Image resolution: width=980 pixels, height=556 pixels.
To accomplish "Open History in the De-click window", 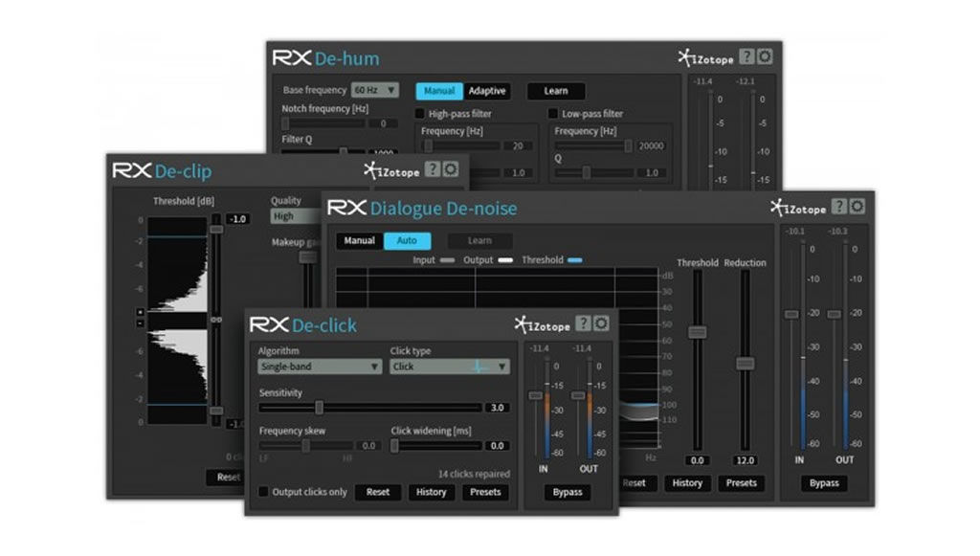I will point(432,492).
